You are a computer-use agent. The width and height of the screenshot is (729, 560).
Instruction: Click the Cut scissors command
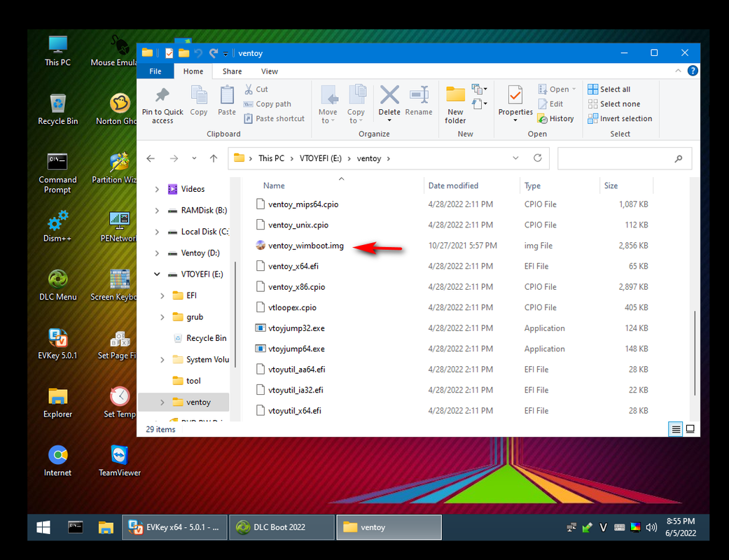(256, 89)
